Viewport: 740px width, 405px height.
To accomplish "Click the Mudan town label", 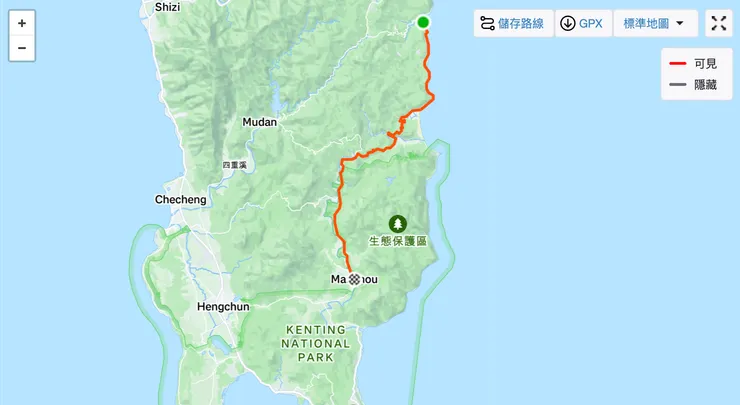I will [260, 122].
